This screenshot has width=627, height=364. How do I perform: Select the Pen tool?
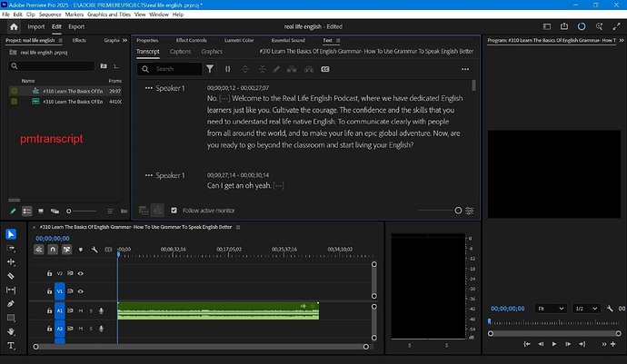click(x=11, y=304)
